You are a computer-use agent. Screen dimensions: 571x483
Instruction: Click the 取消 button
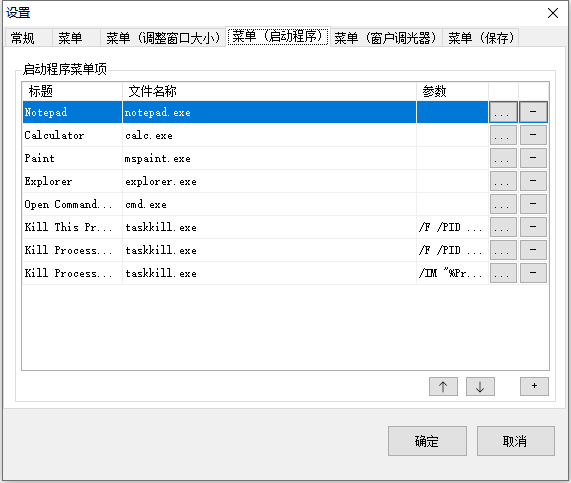[516, 441]
